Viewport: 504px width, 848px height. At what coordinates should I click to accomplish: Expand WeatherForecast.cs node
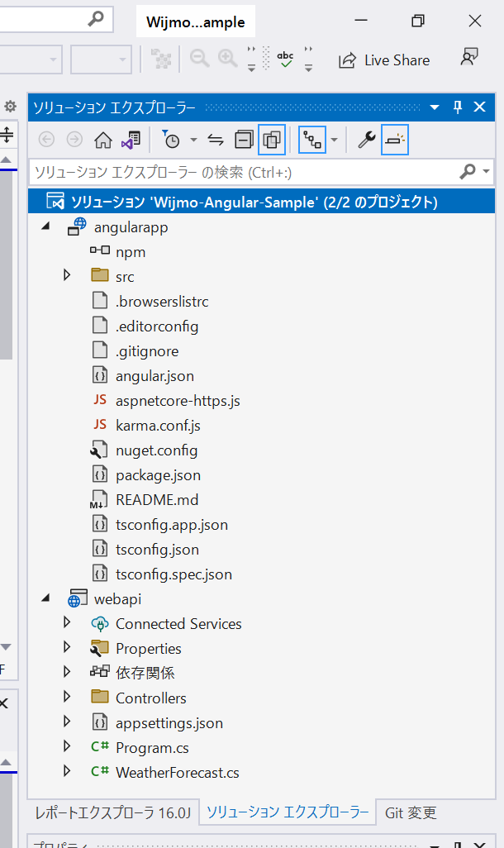tap(67, 771)
